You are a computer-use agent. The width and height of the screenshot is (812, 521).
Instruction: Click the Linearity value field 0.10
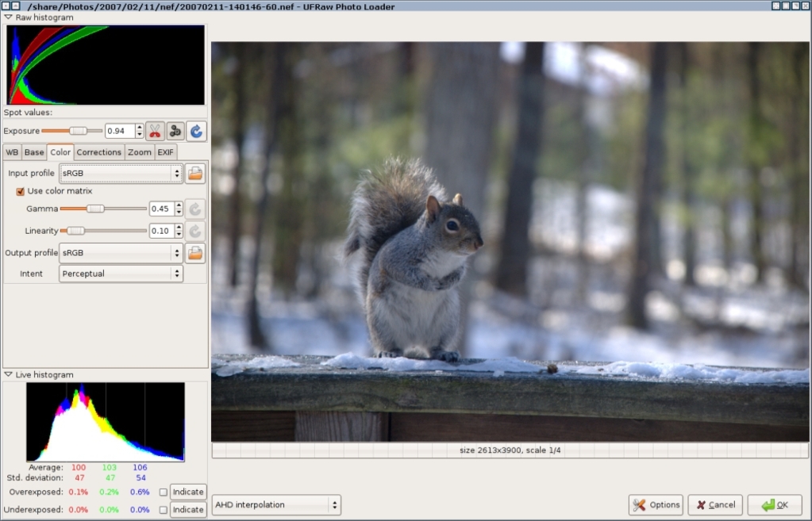[162, 231]
